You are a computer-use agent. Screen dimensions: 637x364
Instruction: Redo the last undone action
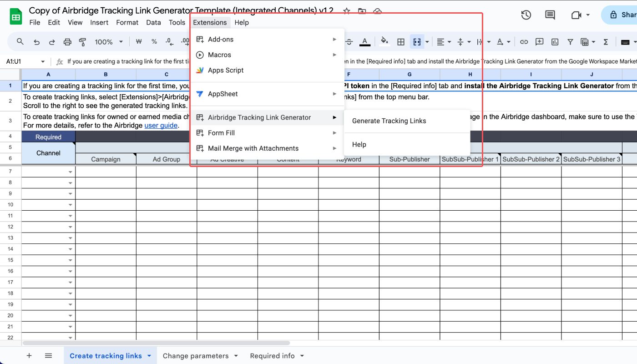click(x=52, y=42)
